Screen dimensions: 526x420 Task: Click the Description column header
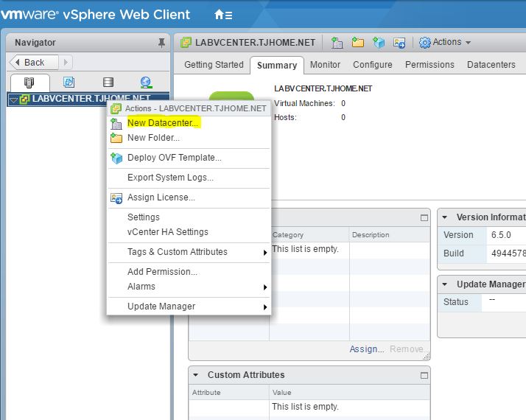click(x=390, y=235)
